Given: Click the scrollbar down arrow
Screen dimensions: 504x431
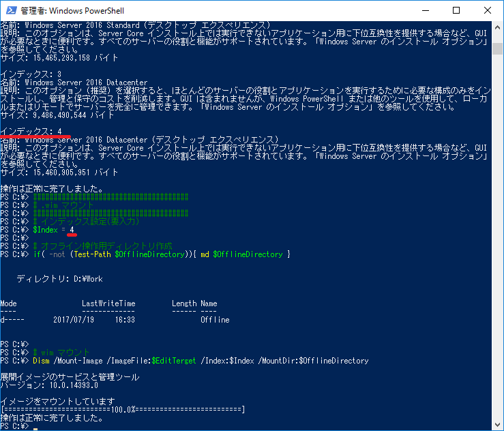Looking at the screenshot, I should tap(497, 425).
